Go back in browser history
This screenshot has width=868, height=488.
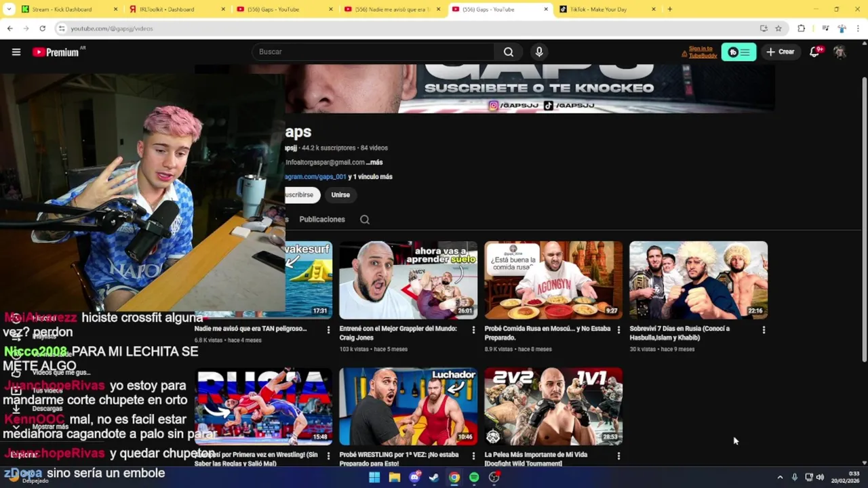click(9, 28)
